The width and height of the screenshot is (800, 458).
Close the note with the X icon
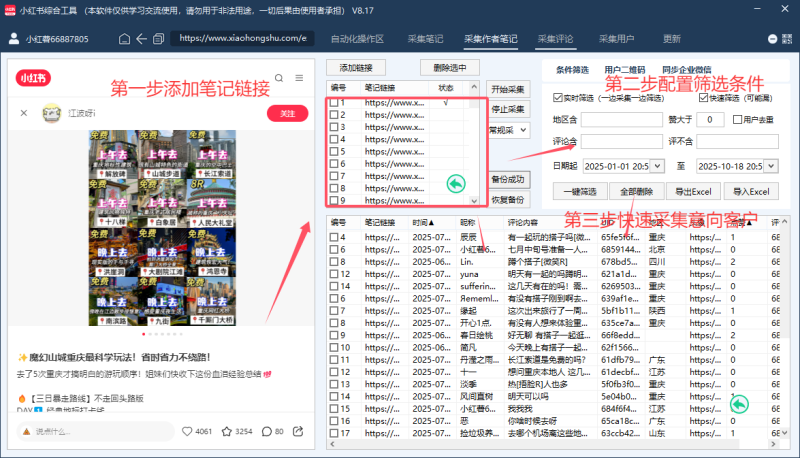coord(24,113)
